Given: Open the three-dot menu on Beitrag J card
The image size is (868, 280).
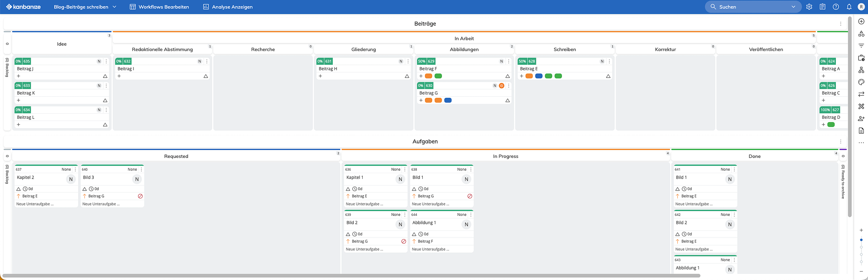Looking at the screenshot, I should pos(106,62).
